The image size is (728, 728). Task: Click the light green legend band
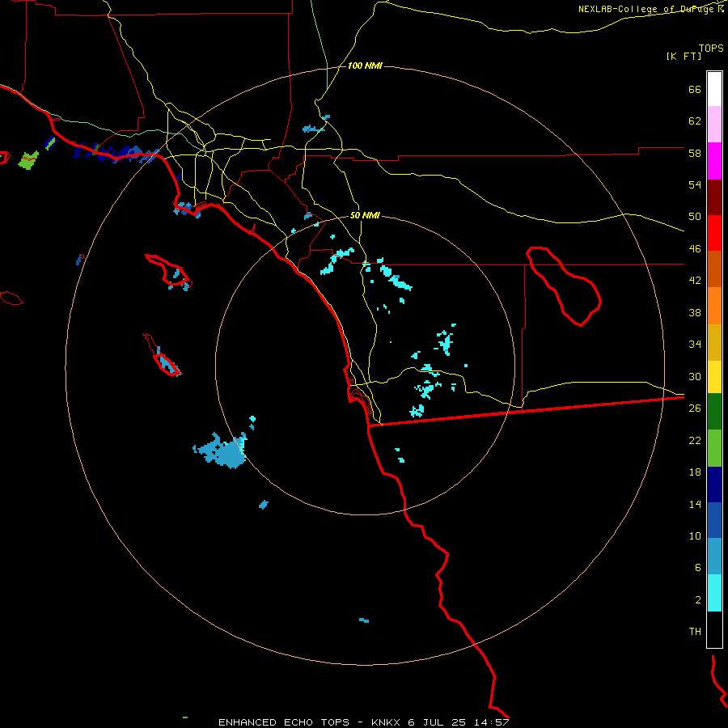714,448
